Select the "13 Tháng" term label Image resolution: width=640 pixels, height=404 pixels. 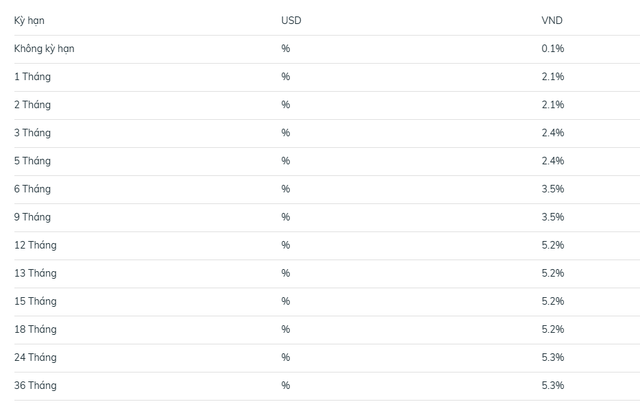[36, 272]
